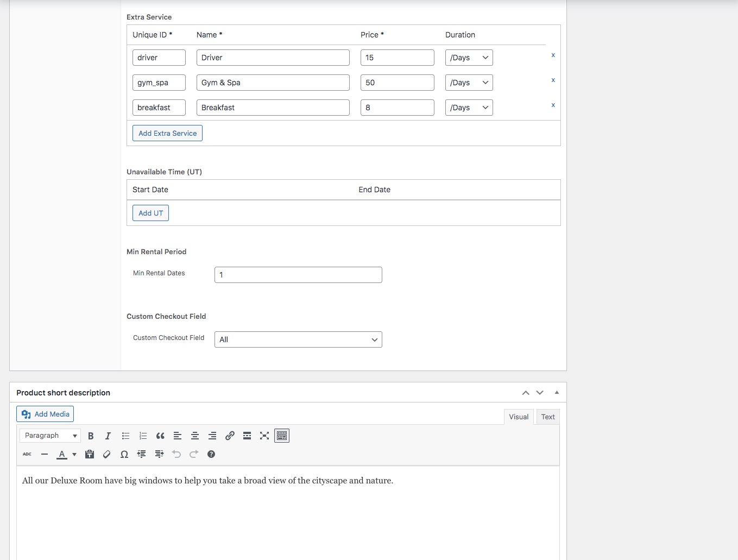Open fullscreen distraction-free mode
The height and width of the screenshot is (560, 738).
(x=264, y=436)
